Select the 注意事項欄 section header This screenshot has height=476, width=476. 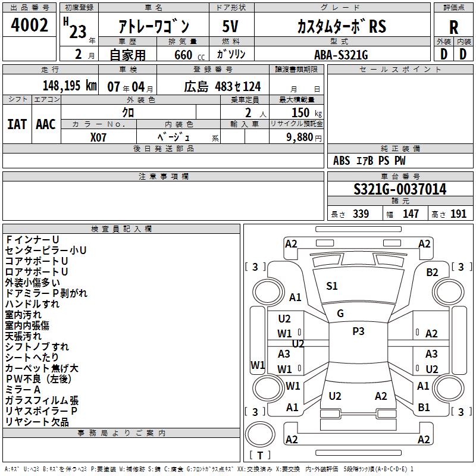pyautogui.click(x=163, y=176)
